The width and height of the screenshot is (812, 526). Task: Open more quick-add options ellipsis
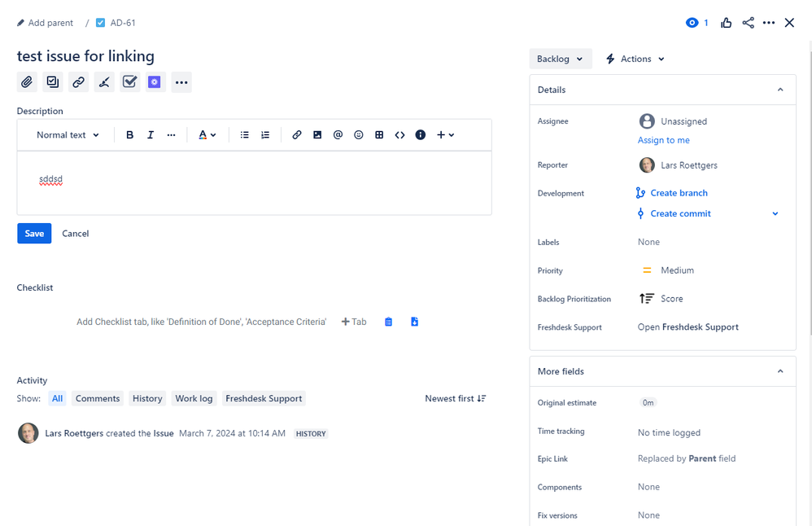(181, 82)
